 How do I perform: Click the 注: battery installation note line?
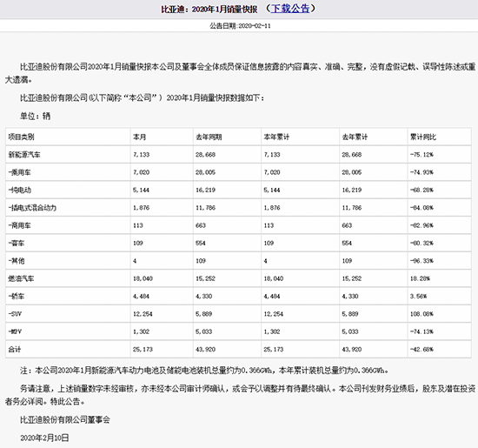(204, 371)
